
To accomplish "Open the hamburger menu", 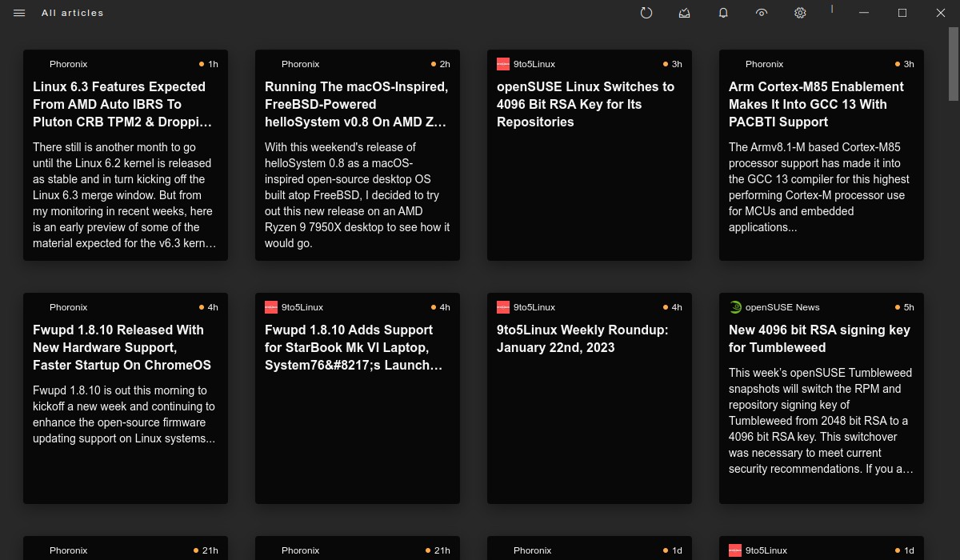I will (x=19, y=13).
